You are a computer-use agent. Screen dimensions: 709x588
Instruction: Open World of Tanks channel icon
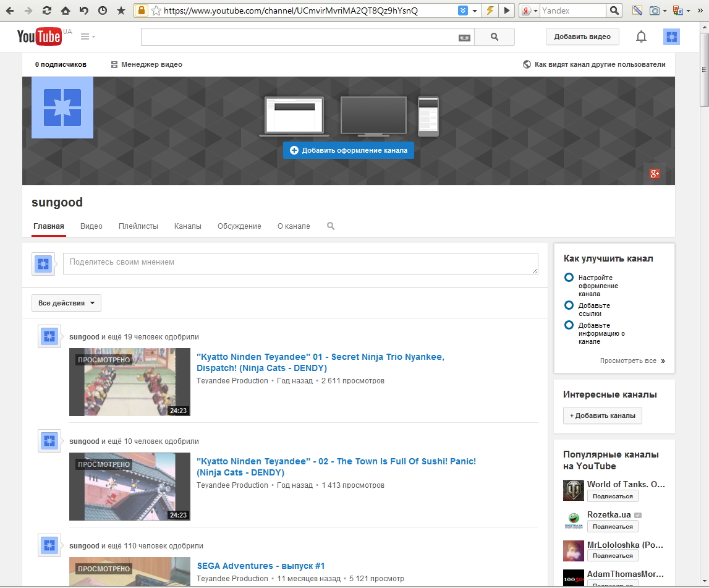574,490
